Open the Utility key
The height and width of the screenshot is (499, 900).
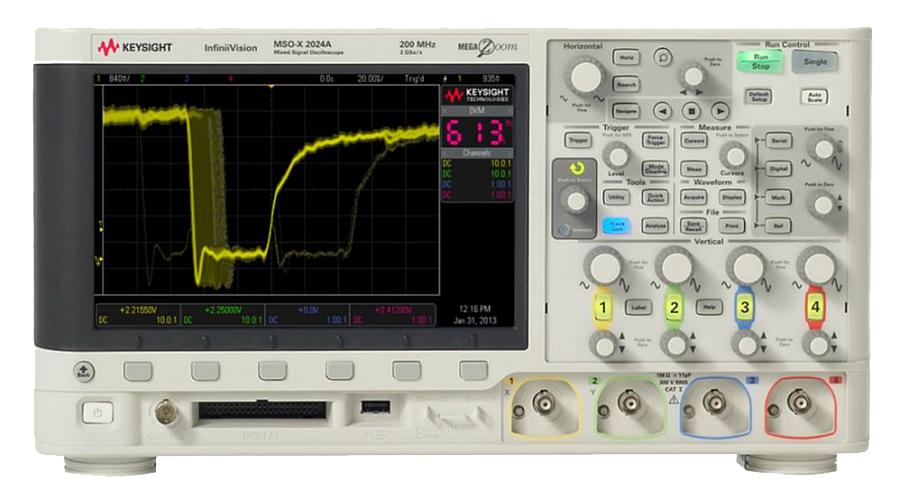[x=616, y=197]
